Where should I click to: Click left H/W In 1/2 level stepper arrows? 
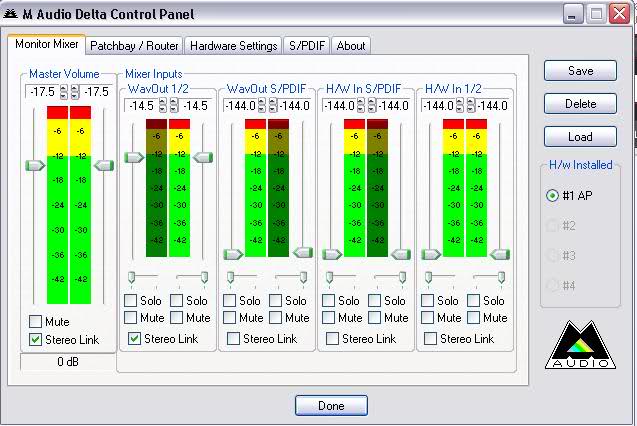pyautogui.click(x=459, y=106)
